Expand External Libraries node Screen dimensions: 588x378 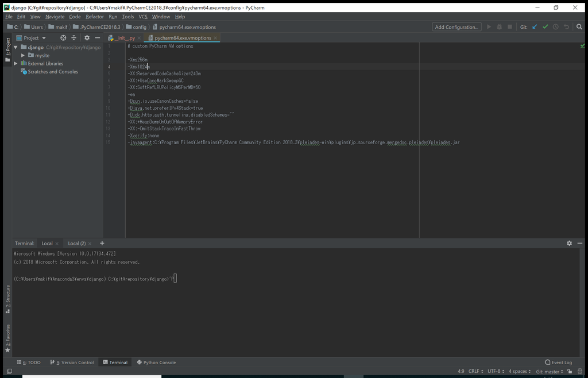click(16, 64)
